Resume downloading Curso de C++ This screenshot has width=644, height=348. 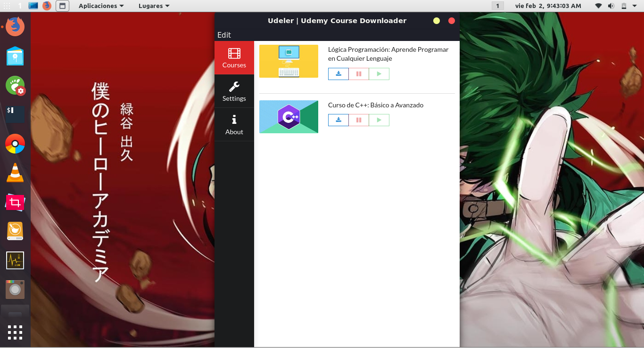(x=379, y=120)
